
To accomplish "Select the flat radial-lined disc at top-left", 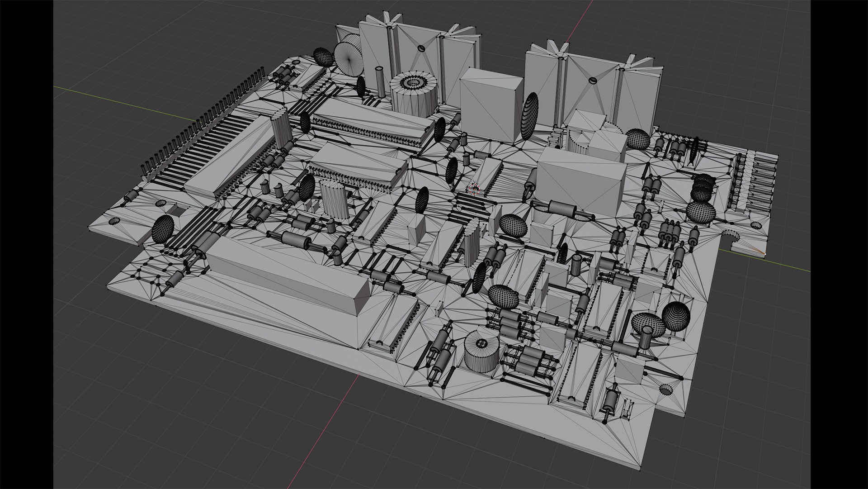I will [348, 58].
